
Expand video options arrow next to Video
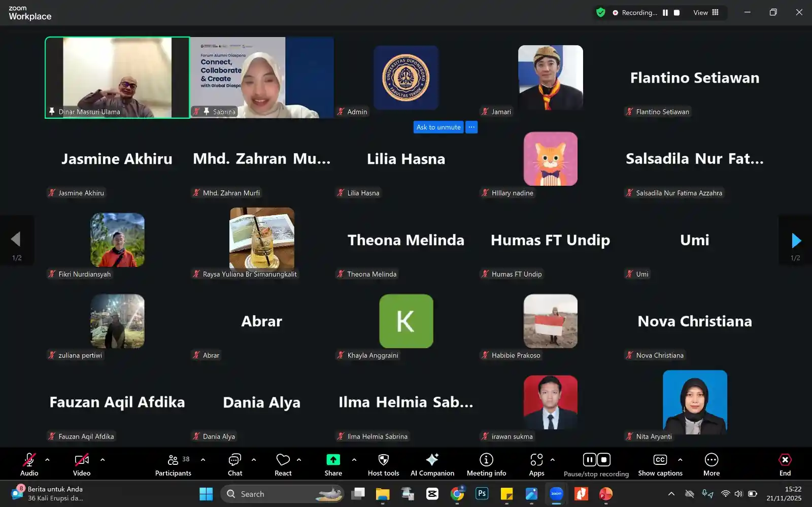click(103, 460)
